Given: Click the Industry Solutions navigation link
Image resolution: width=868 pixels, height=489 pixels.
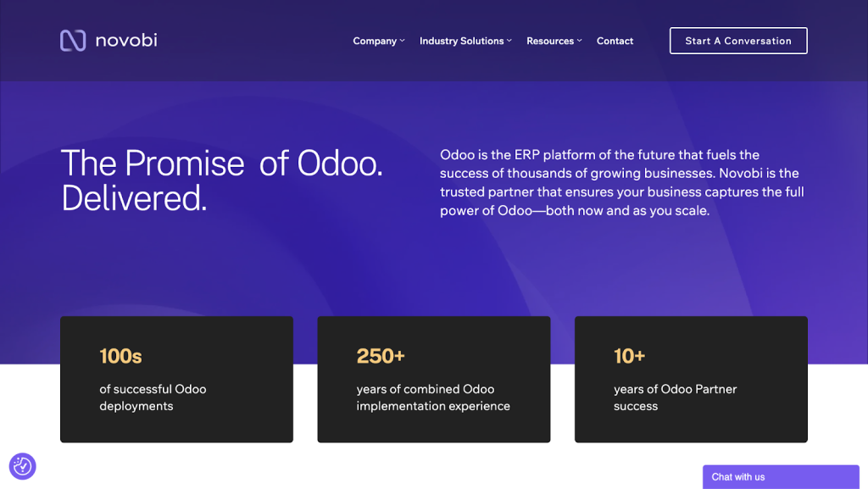Looking at the screenshot, I should click(x=461, y=41).
